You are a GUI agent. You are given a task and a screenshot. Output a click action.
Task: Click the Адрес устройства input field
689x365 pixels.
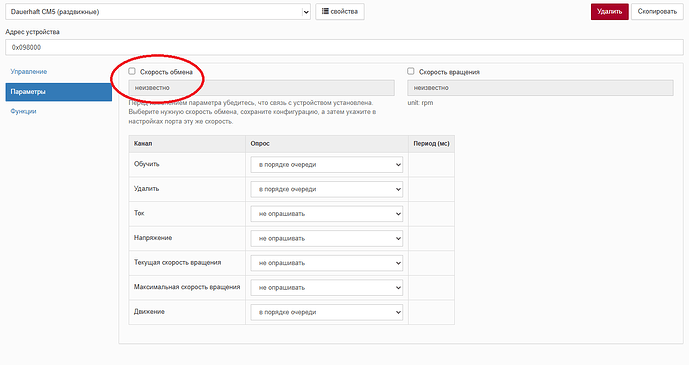tap(344, 47)
